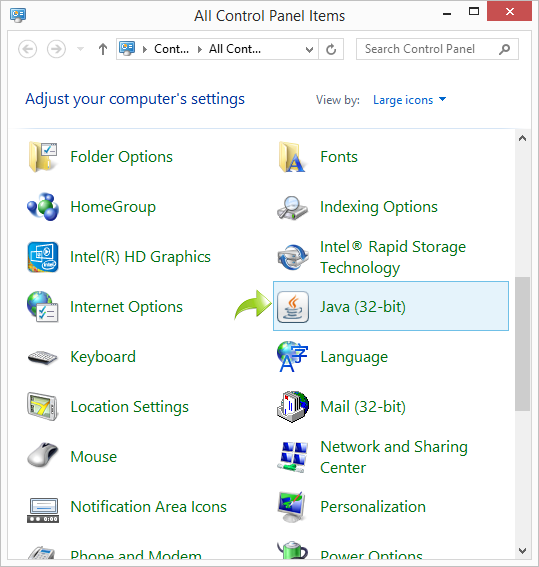Viewport: 539px width, 567px height.
Task: Click the Cont... breadcrumb segment
Action: [171, 49]
